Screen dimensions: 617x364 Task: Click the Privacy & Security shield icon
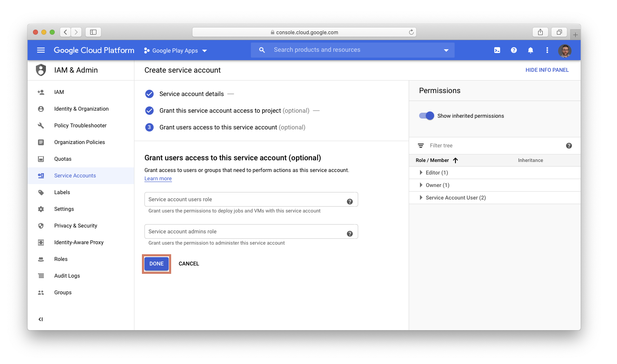pyautogui.click(x=41, y=226)
